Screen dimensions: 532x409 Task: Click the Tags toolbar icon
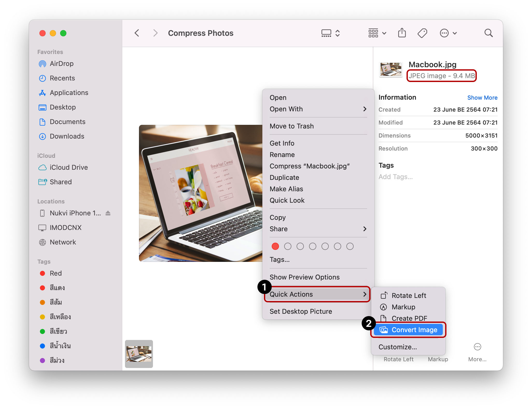click(422, 33)
